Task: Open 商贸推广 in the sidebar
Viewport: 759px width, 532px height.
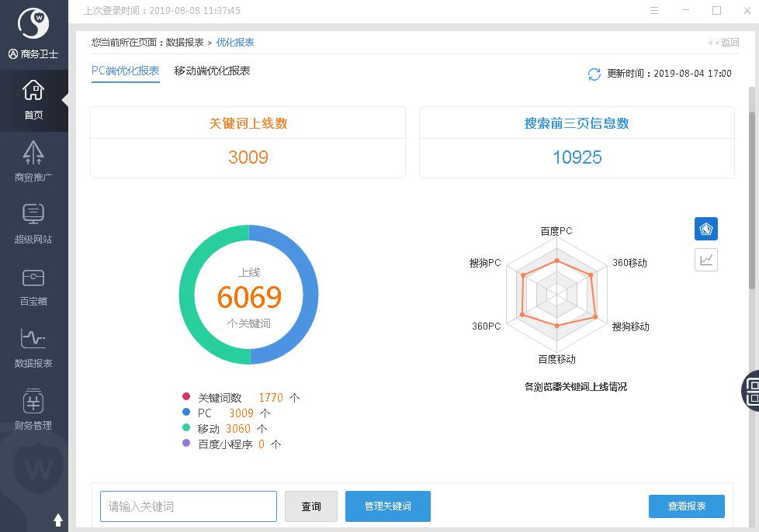Action: [33, 154]
